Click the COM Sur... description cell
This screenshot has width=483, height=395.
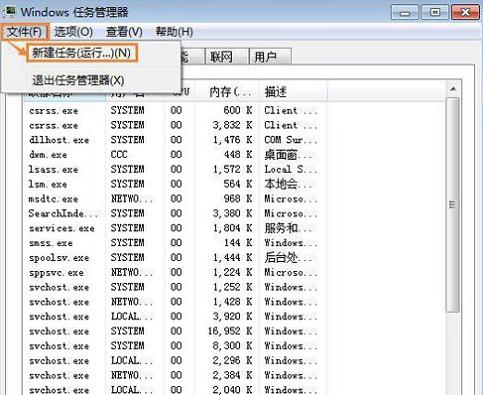291,140
